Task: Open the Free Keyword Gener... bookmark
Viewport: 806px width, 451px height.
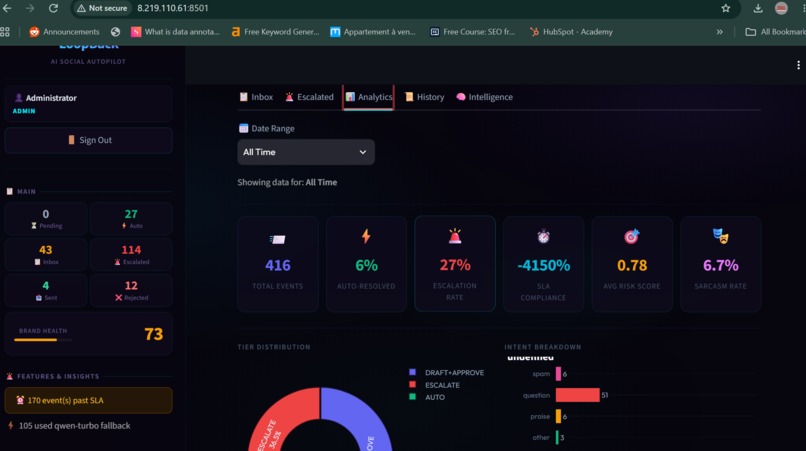Action: (x=276, y=32)
